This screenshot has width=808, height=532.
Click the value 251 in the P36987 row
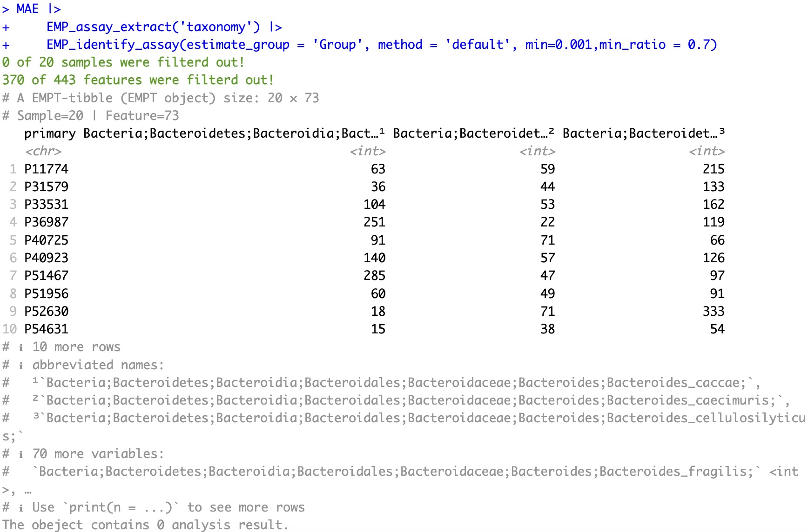374,222
